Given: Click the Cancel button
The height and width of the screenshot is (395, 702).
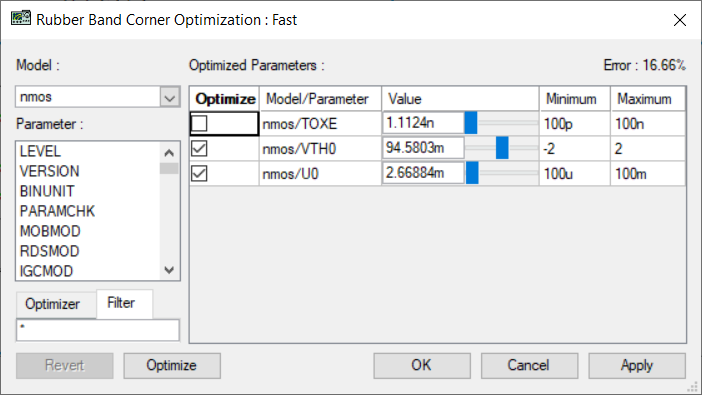Looking at the screenshot, I should click(529, 365).
